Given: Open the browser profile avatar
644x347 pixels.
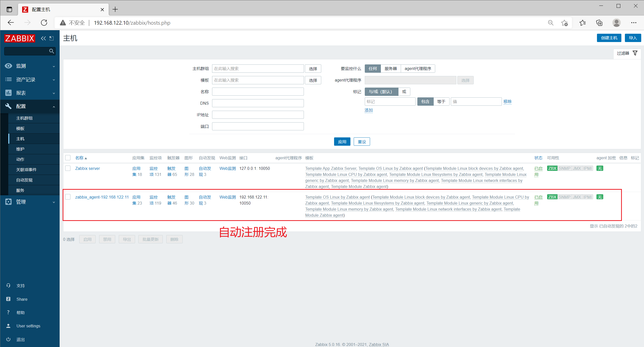Looking at the screenshot, I should (x=616, y=23).
